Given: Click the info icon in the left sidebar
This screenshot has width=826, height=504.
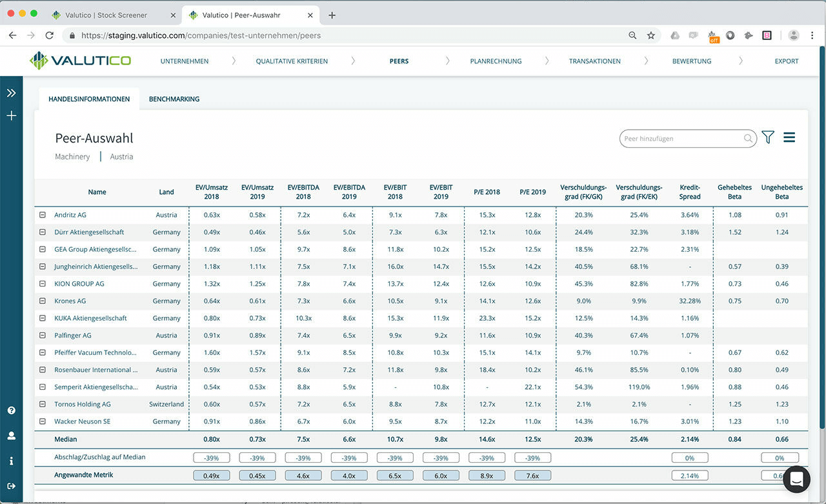Looking at the screenshot, I should pyautogui.click(x=11, y=460).
